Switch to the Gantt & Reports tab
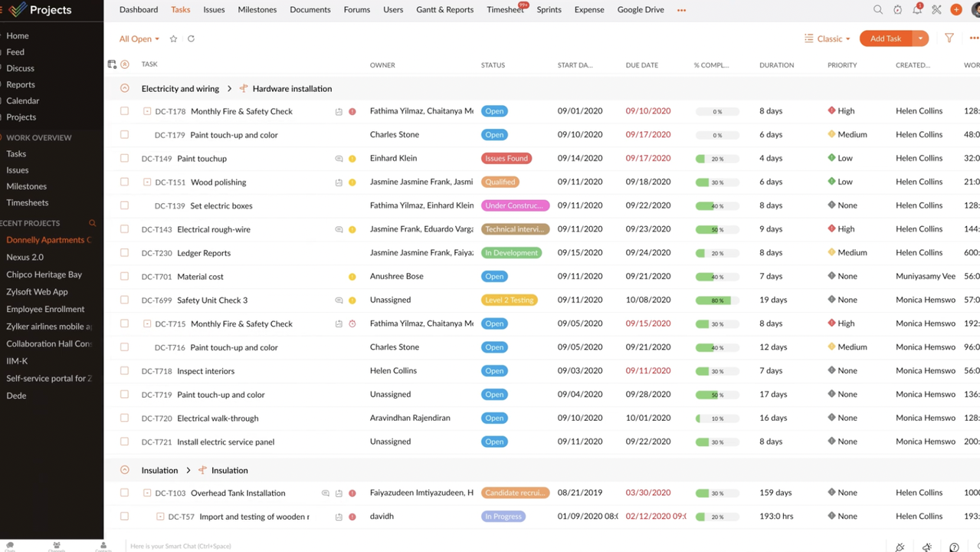The height and width of the screenshot is (552, 980). pyautogui.click(x=444, y=9)
